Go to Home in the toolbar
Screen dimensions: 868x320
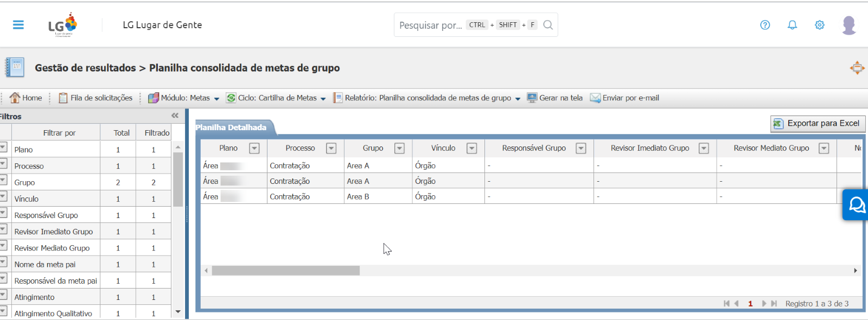(x=25, y=98)
